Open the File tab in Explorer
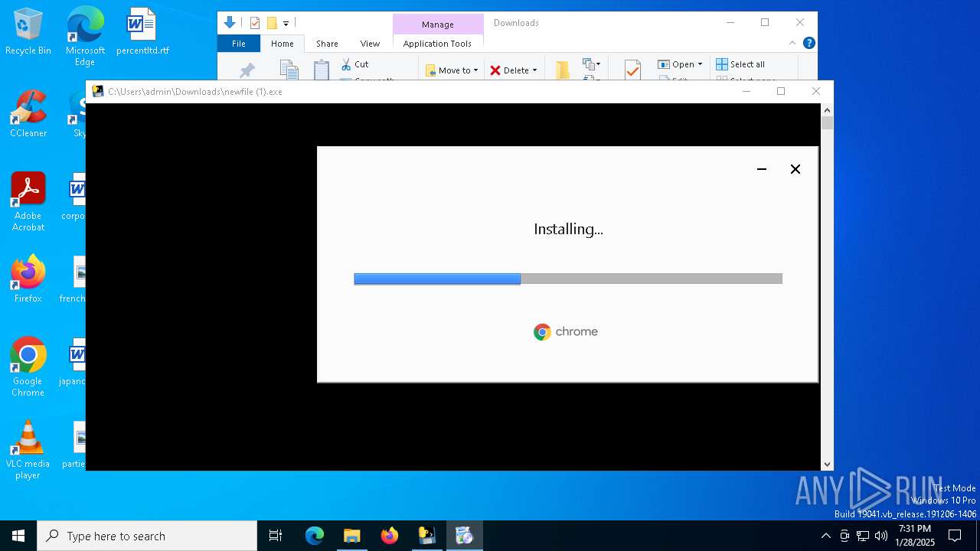980x551 pixels. tap(239, 44)
